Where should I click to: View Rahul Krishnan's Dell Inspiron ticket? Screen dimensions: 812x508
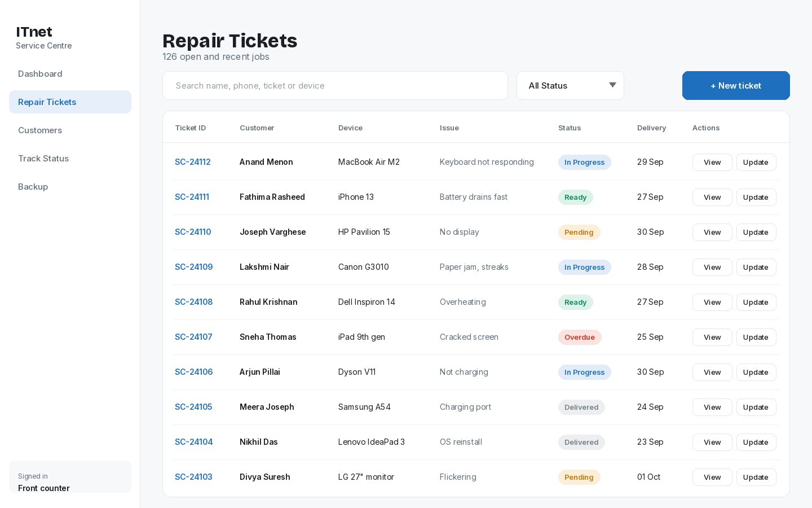click(x=712, y=302)
